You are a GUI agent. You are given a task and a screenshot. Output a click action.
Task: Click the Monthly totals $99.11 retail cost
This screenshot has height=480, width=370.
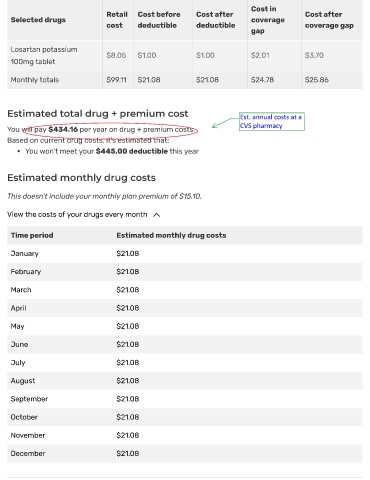(x=116, y=80)
